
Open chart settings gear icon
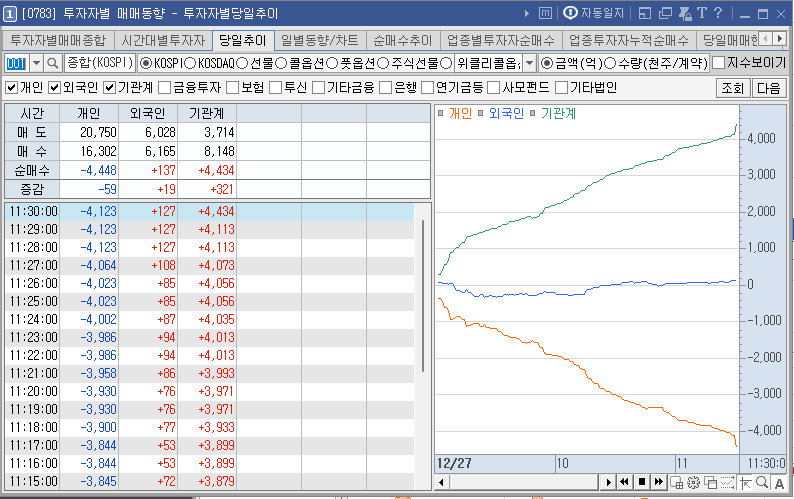pos(693,482)
